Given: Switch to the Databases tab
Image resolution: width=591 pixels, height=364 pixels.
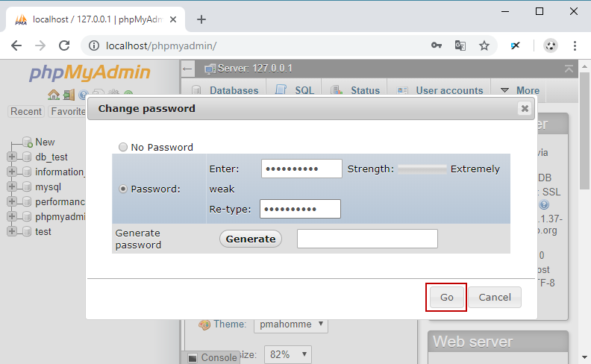Looking at the screenshot, I should coord(225,90).
